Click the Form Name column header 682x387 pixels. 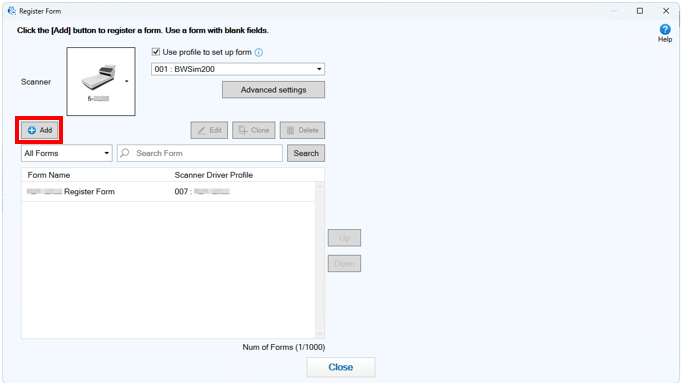[49, 175]
